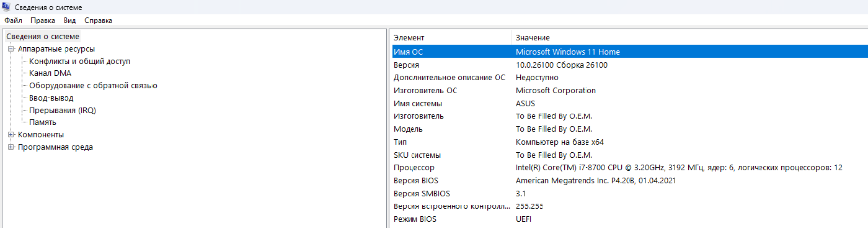This screenshot has height=228, width=868.
Task: Select the Процессор row
Action: (629, 167)
